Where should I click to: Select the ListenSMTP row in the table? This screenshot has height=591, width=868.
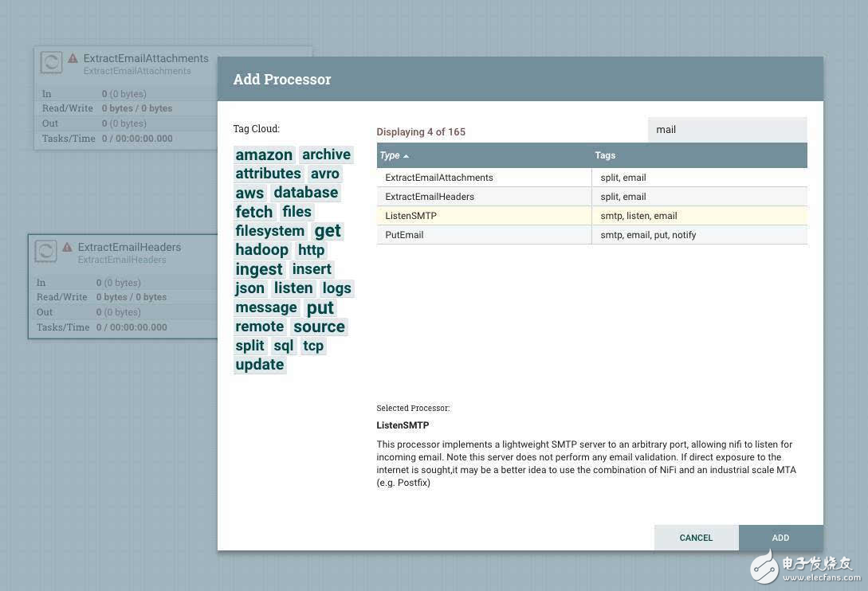(x=478, y=215)
